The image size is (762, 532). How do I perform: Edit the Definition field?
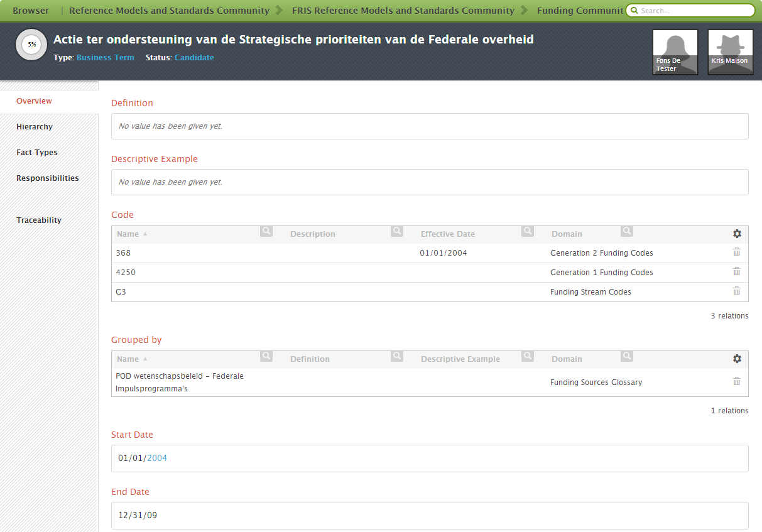pyautogui.click(x=430, y=126)
